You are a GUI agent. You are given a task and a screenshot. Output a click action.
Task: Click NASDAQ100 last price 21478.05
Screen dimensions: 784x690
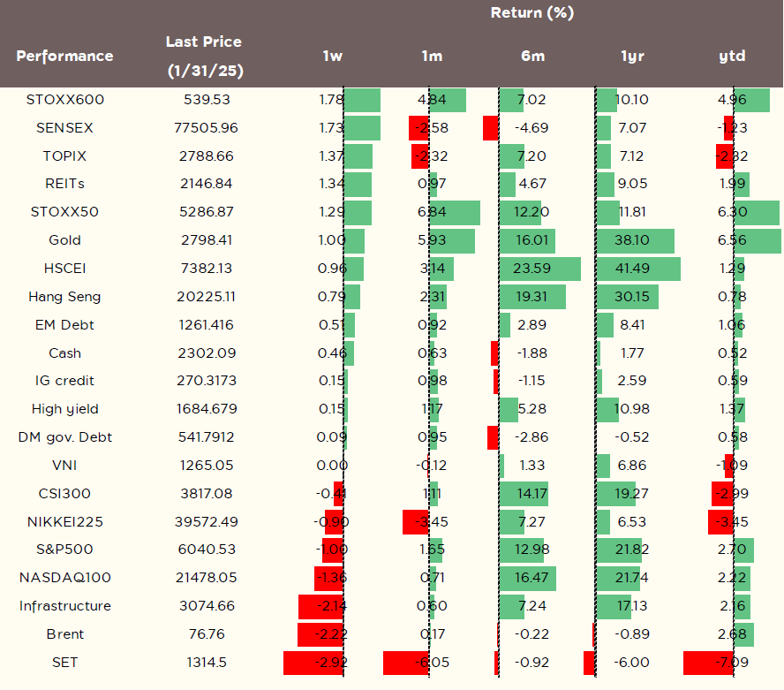(x=206, y=578)
